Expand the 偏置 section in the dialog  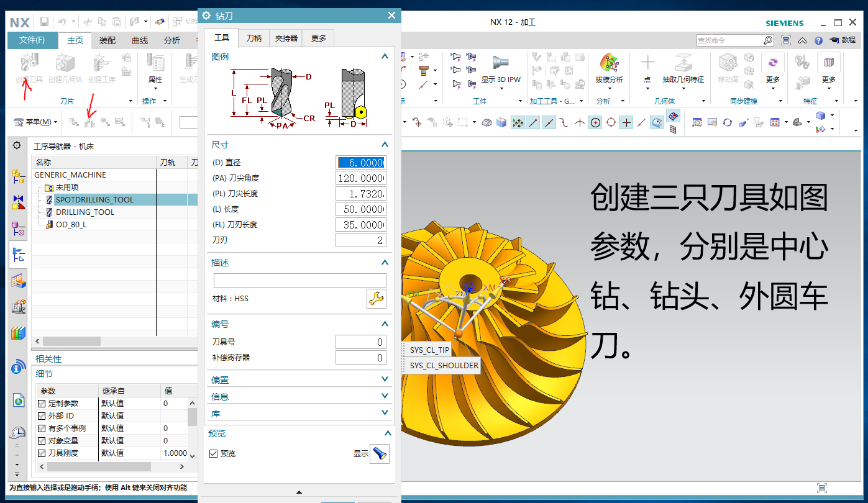point(385,379)
